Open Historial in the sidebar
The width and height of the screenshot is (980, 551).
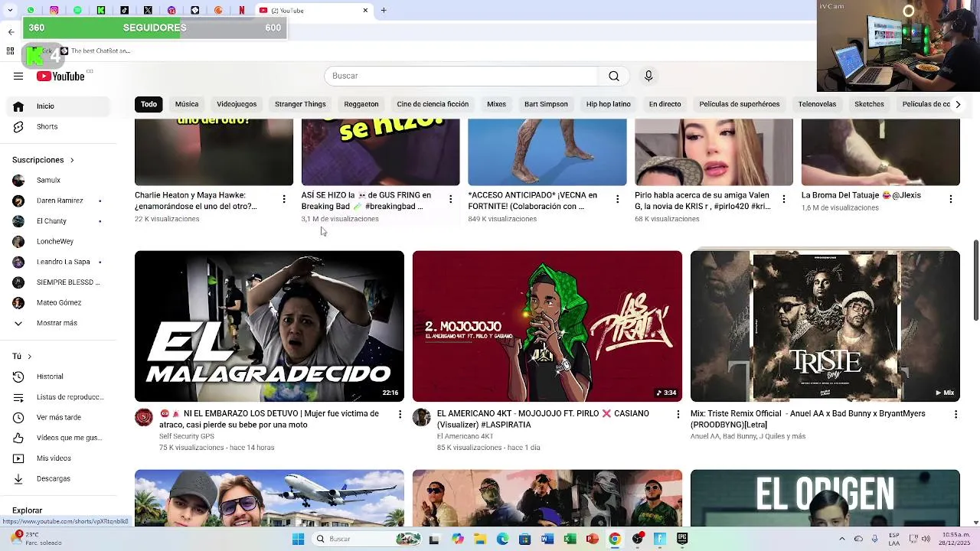click(57, 377)
